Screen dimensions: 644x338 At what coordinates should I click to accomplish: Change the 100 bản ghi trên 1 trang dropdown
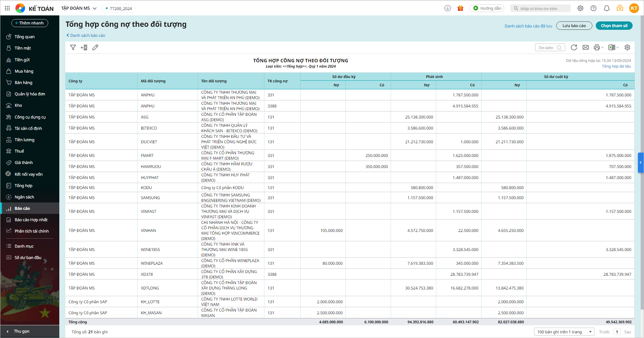click(x=564, y=332)
